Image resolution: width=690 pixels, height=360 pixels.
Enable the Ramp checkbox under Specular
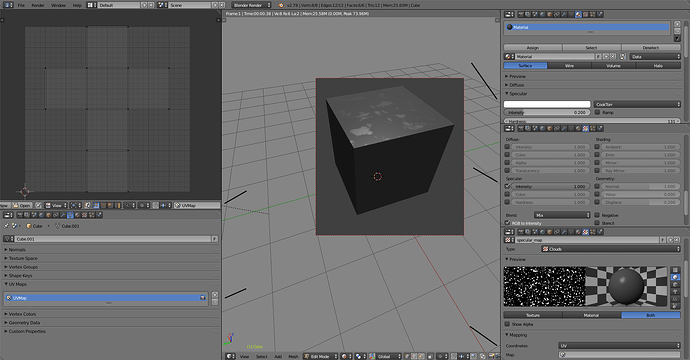[x=597, y=112]
